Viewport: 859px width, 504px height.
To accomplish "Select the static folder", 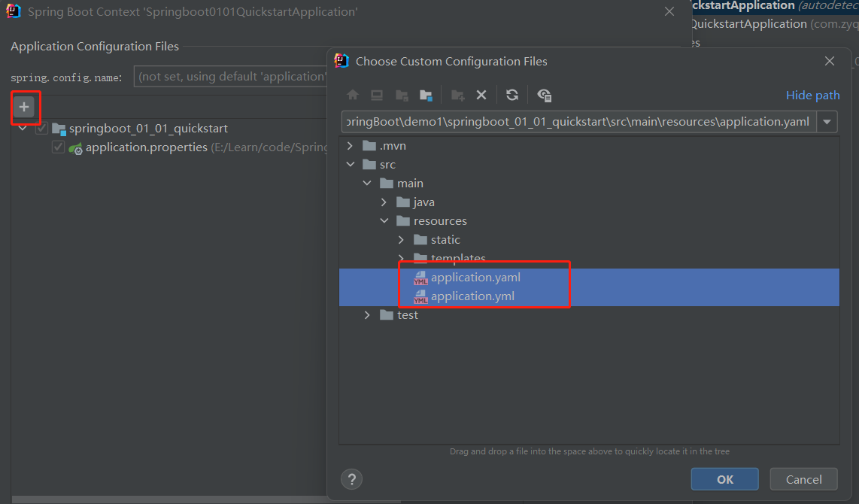I will coord(436,240).
